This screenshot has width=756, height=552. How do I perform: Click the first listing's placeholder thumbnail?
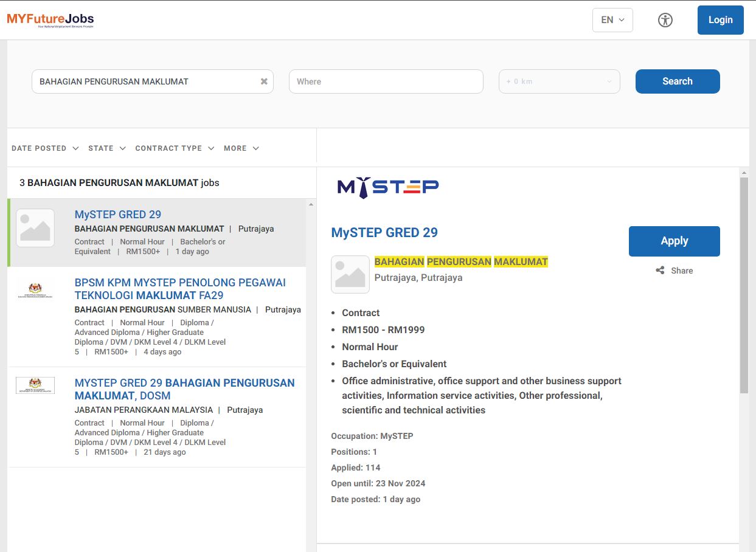click(x=35, y=228)
